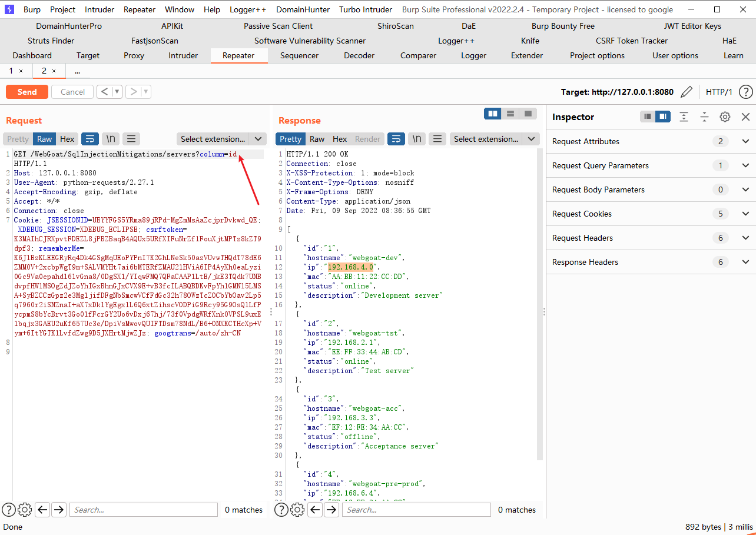
Task: Toggle non-printable chars \n in Request panel
Action: click(x=110, y=139)
